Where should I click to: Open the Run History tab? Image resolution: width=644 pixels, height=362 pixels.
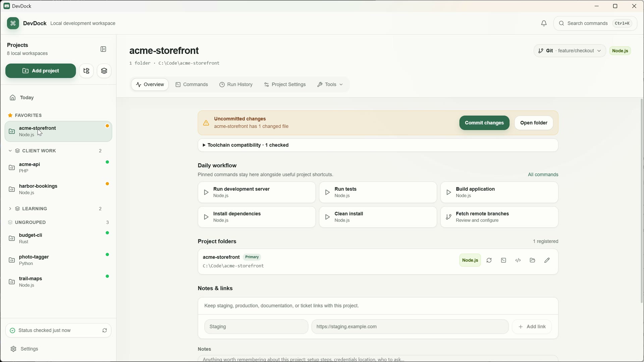coord(236,84)
